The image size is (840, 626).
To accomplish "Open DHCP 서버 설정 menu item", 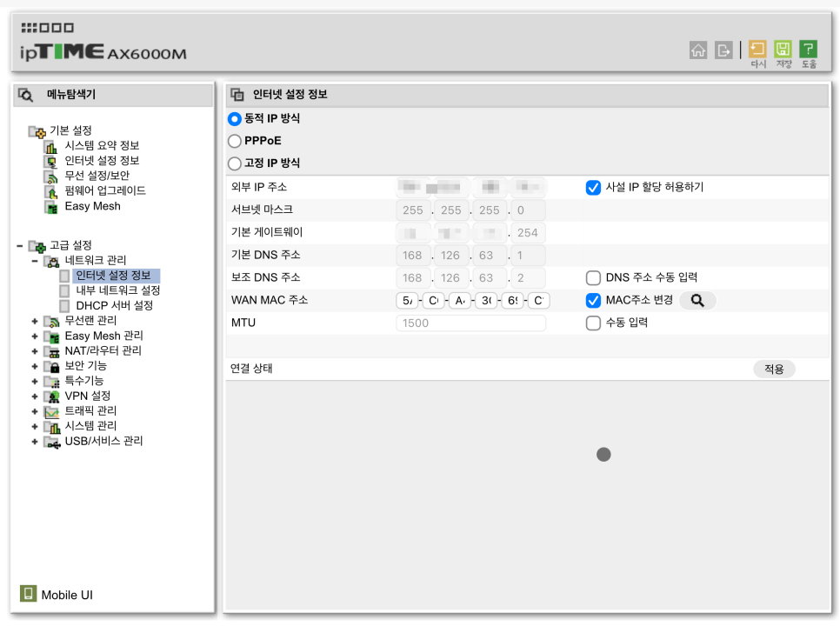I will point(114,306).
